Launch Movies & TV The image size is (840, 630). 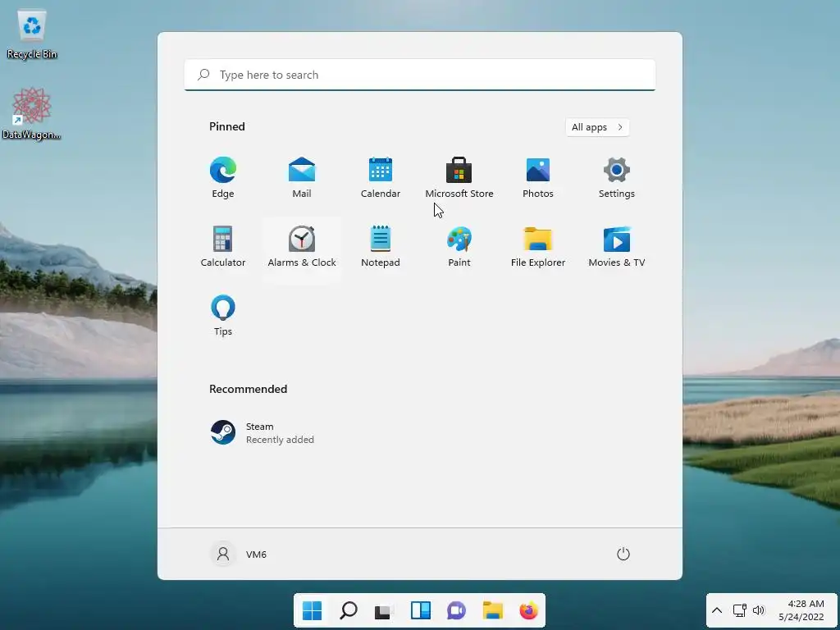[x=617, y=246]
